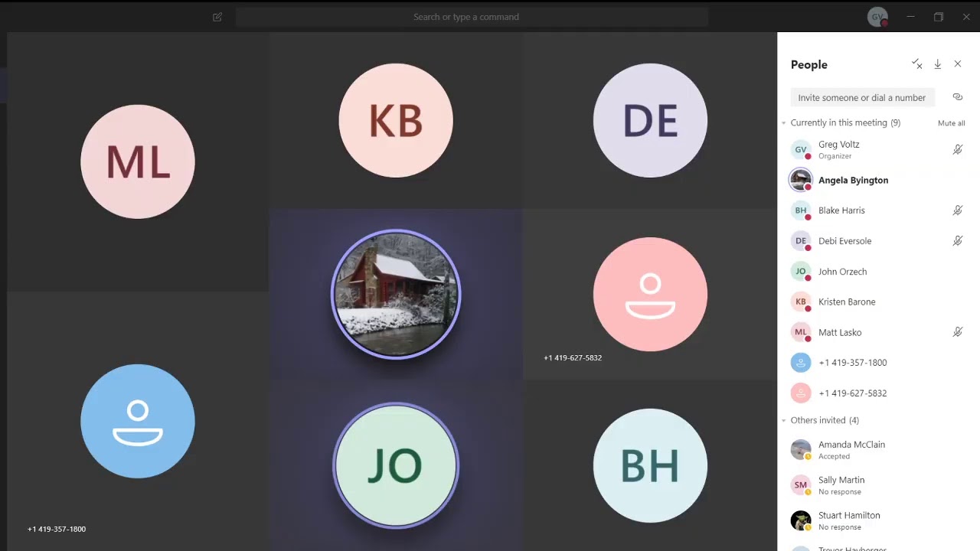Click the pink phone caller tile avatar
The width and height of the screenshot is (980, 551).
[650, 294]
